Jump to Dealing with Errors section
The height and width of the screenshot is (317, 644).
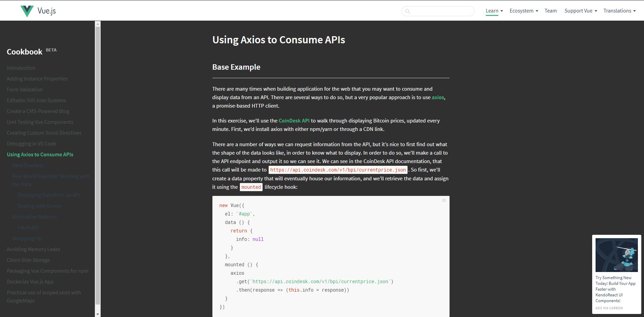pos(39,206)
